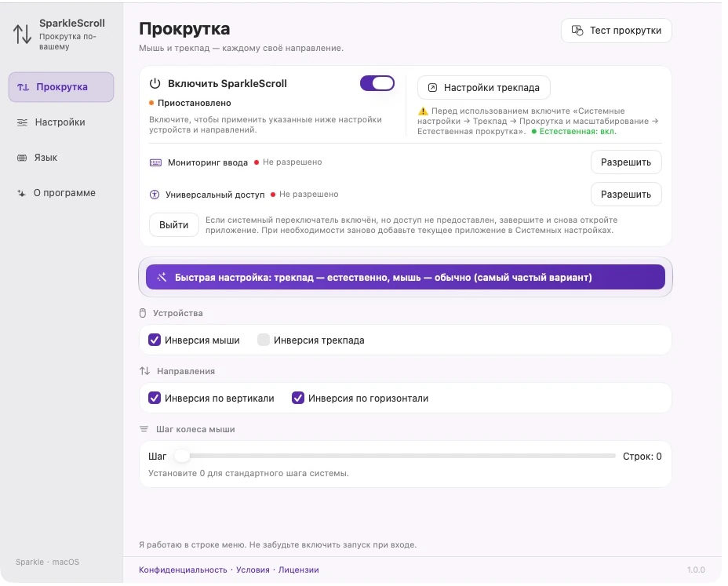Open the Лицензии link

click(299, 570)
